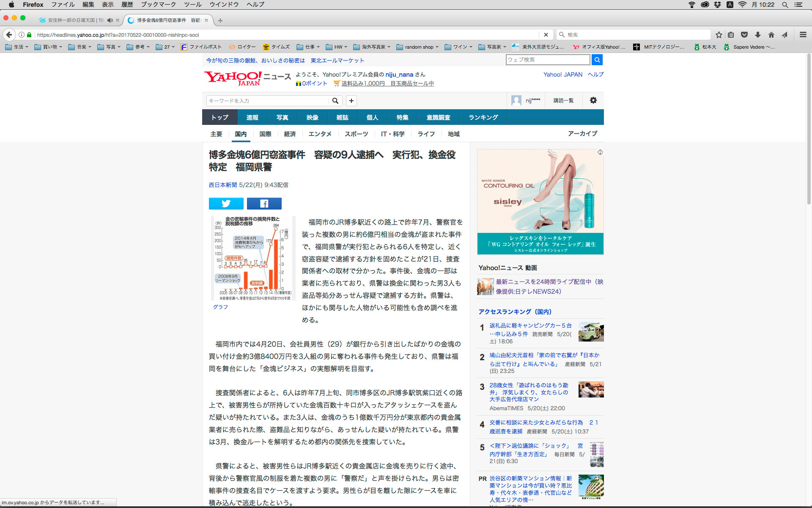Expand 写真家 bookmarks folder

tap(493, 47)
